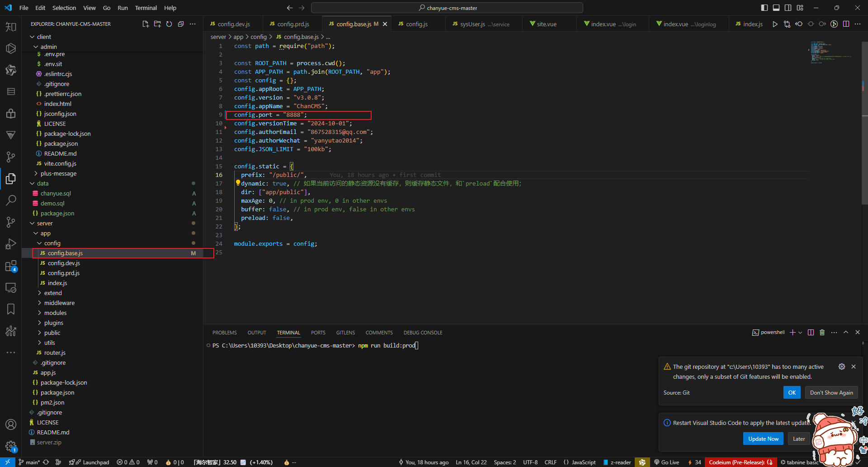Toggle bottom panel visibility

coord(776,8)
